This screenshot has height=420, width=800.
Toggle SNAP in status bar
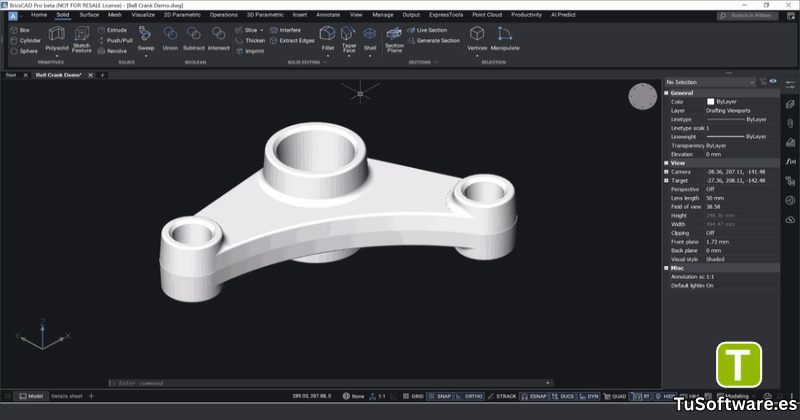pyautogui.click(x=440, y=396)
